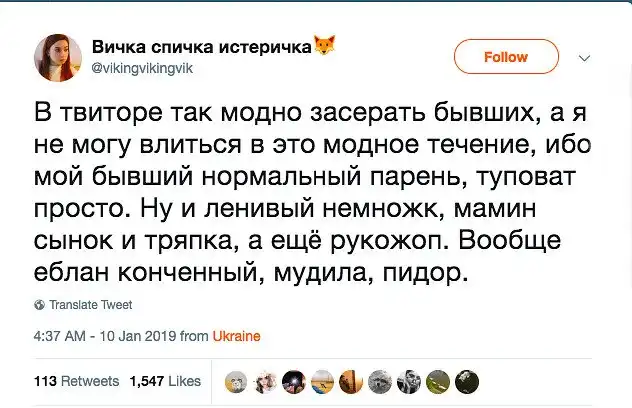
Task: Click the last liker avatar in the row
Action: tap(467, 381)
